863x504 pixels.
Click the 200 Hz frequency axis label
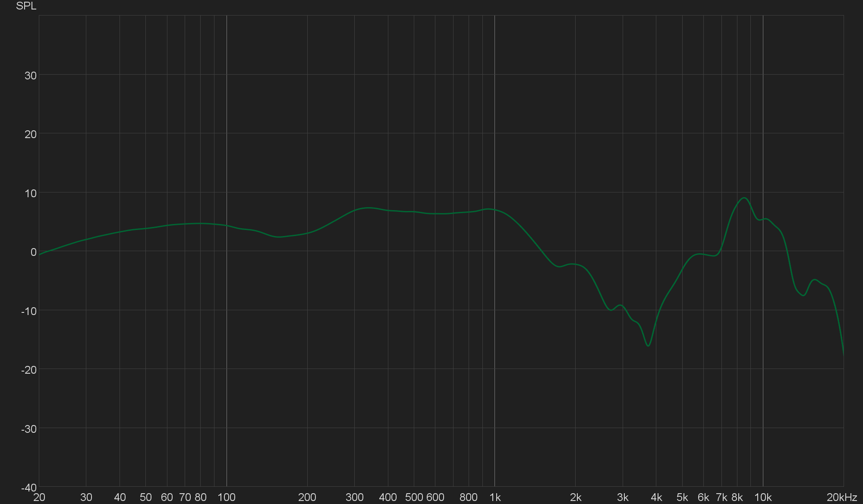pos(307,498)
